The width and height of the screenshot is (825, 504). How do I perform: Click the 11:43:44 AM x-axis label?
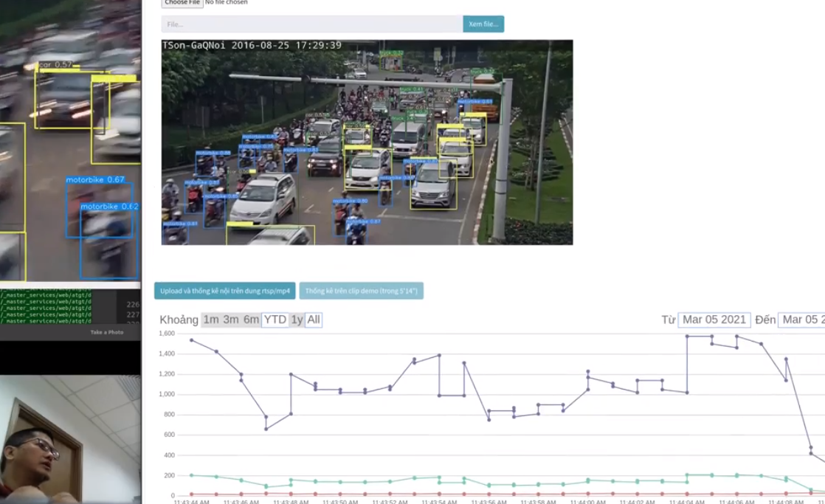tap(192, 501)
